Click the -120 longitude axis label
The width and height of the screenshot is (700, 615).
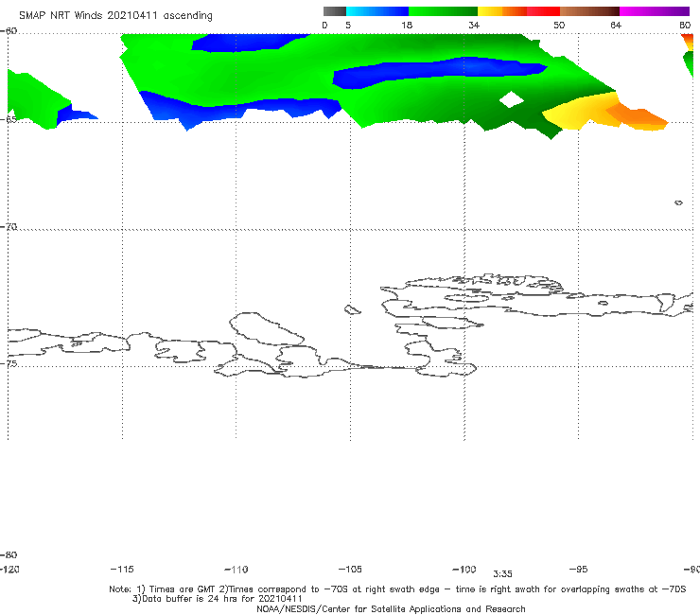tap(9, 569)
